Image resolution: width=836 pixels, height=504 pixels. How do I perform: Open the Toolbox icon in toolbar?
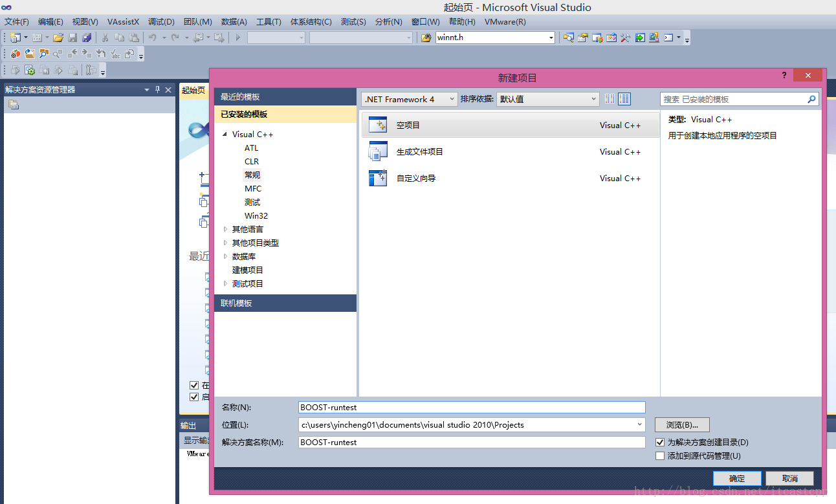(626, 38)
